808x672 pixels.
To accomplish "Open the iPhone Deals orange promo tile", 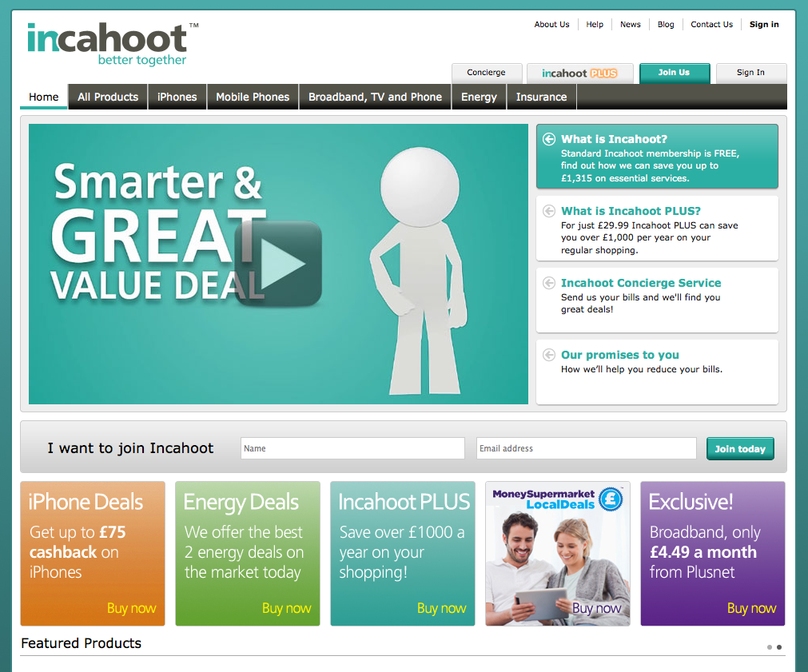I will coord(93,551).
